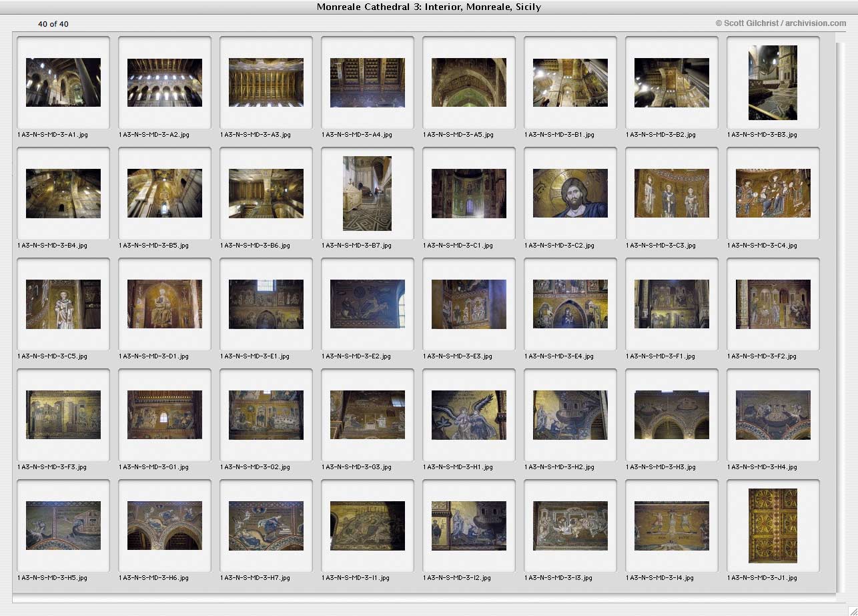Image resolution: width=858 pixels, height=616 pixels.
Task: Select thumbnail 1A3-N-S-MD-3-H6.jpg
Action: (x=165, y=525)
